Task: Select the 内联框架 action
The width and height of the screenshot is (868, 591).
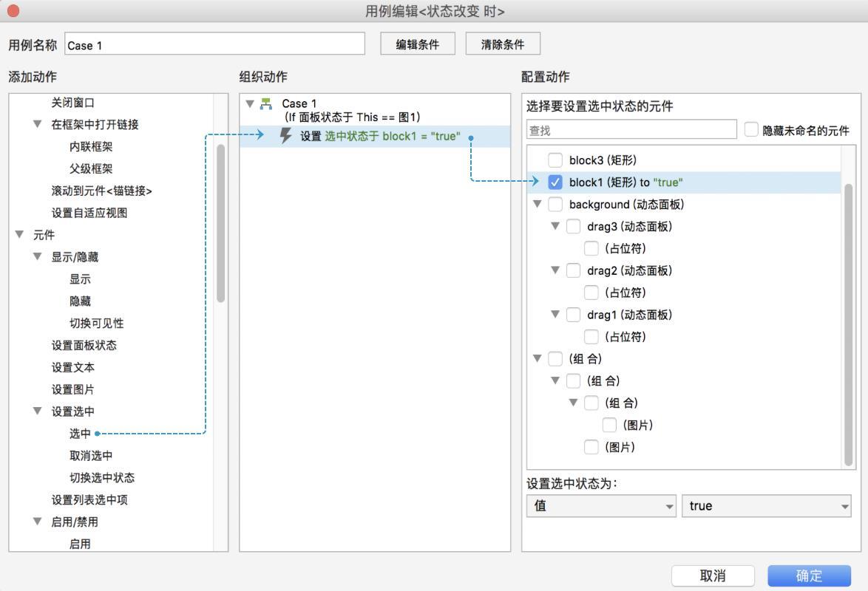Action: (91, 147)
